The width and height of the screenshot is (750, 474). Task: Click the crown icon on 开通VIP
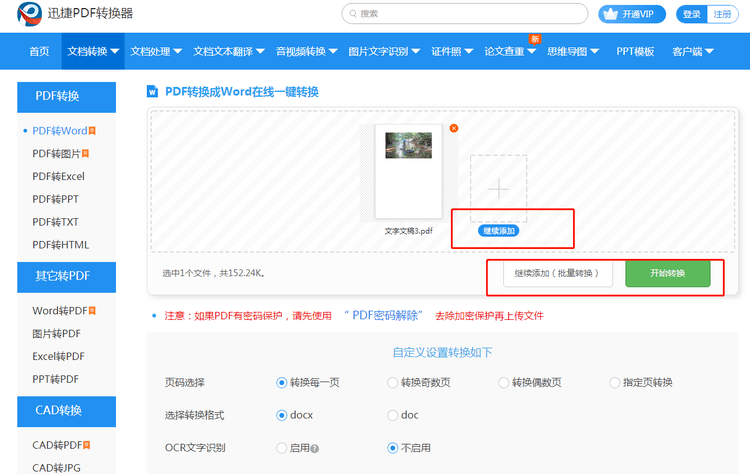(610, 14)
